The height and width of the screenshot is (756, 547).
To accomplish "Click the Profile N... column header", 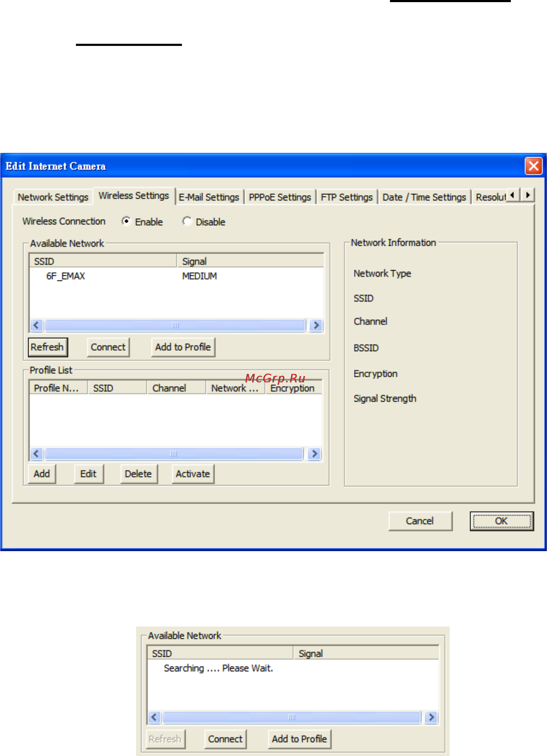I will click(x=59, y=388).
